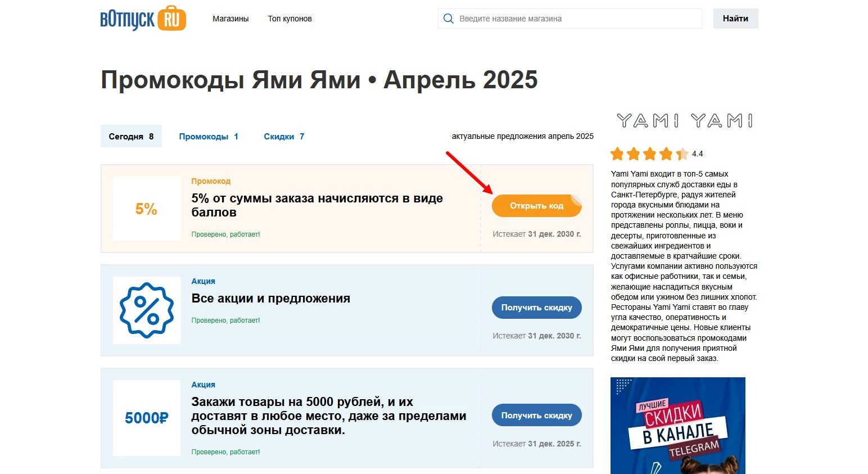
Task: Click Получить скидку for все акции offer
Action: coord(536,308)
